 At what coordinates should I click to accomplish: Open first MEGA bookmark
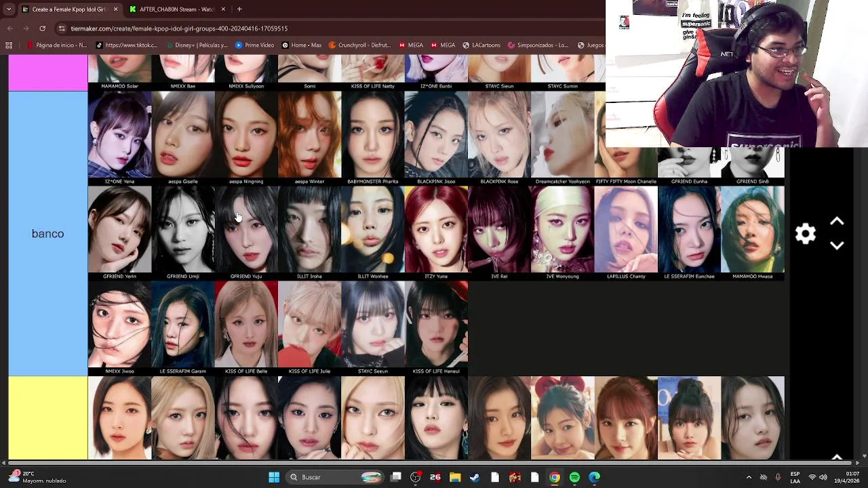click(x=411, y=45)
